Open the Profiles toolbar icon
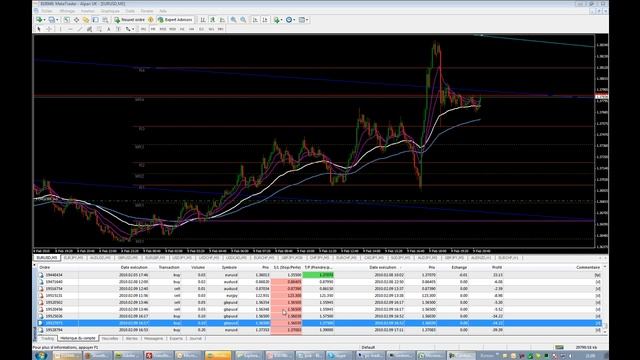 pos(51,20)
